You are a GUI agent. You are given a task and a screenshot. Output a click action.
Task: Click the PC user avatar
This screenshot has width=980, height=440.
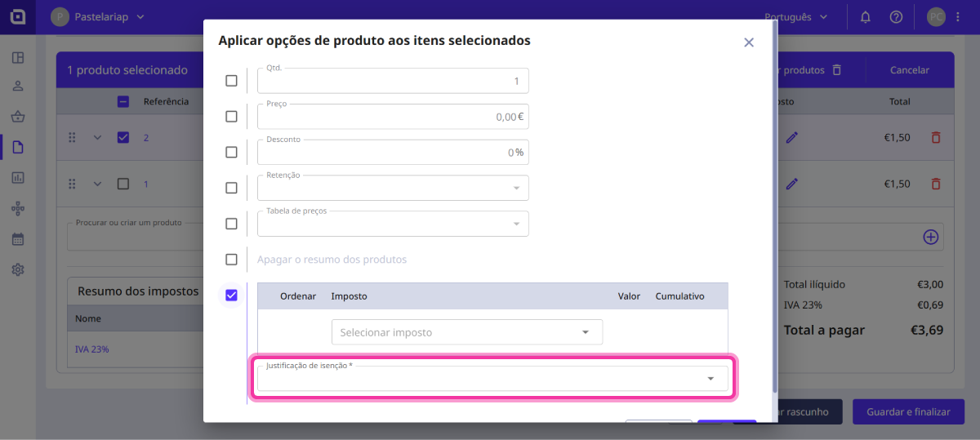(x=937, y=16)
